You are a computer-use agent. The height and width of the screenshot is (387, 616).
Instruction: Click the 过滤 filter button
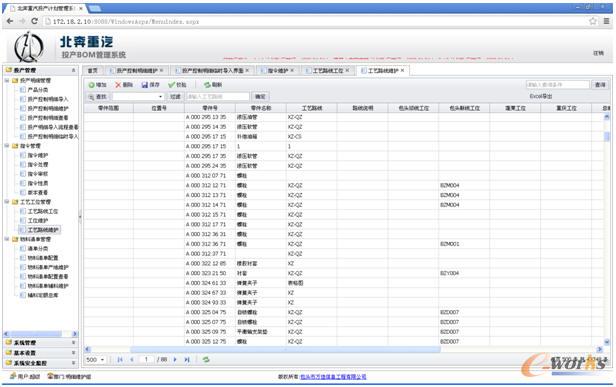pos(175,97)
